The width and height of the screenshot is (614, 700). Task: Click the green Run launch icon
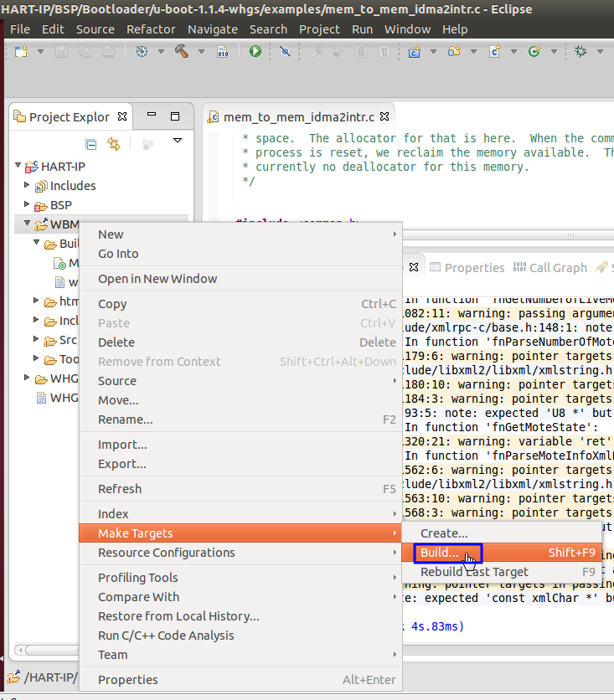pyautogui.click(x=255, y=52)
